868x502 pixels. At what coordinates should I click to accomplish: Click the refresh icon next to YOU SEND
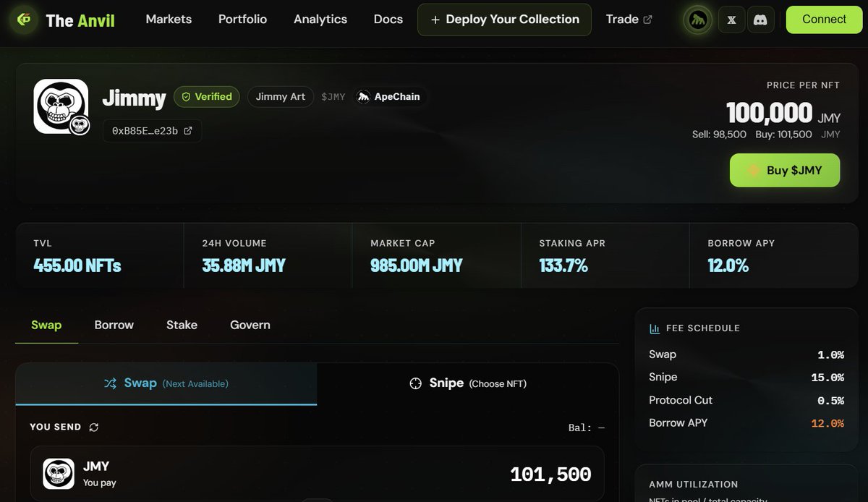tap(94, 427)
